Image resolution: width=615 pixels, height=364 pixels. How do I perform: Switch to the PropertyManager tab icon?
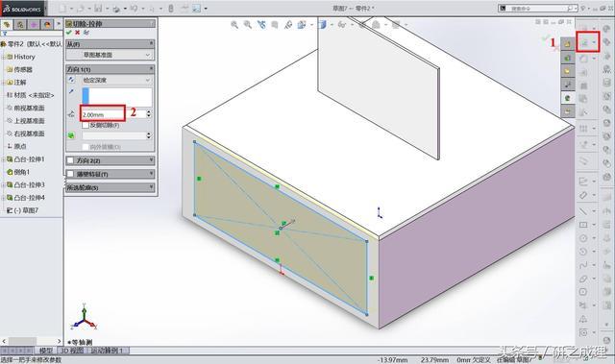(20, 25)
